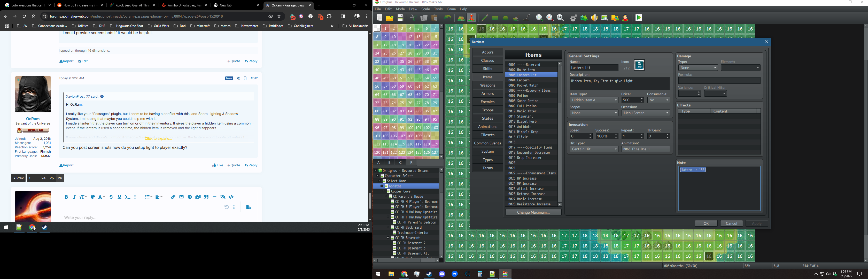Viewport: 868px width, 279px height.
Task: Click the Zoom In magnifier icon
Action: (539, 18)
